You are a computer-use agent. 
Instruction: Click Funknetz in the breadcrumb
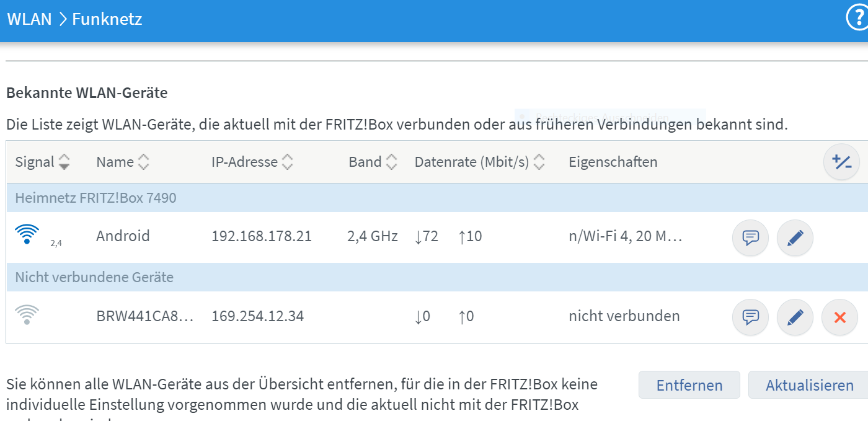(107, 19)
